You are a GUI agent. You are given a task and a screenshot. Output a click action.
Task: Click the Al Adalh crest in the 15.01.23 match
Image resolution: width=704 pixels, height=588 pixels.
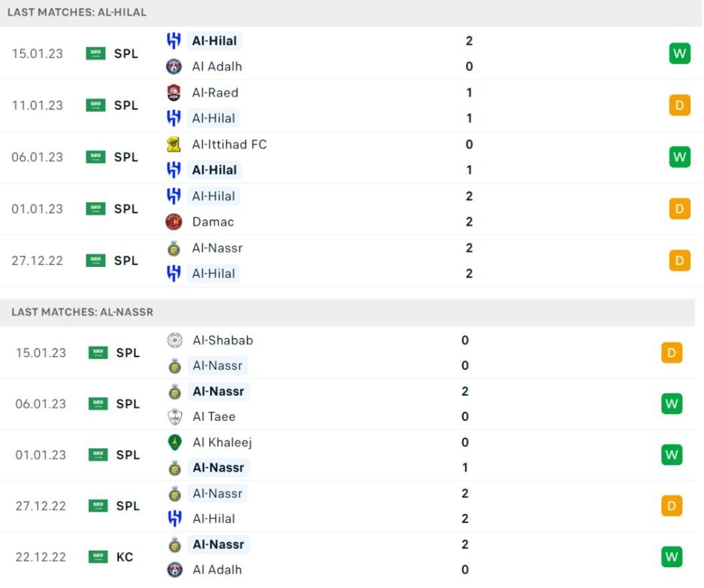pos(174,66)
